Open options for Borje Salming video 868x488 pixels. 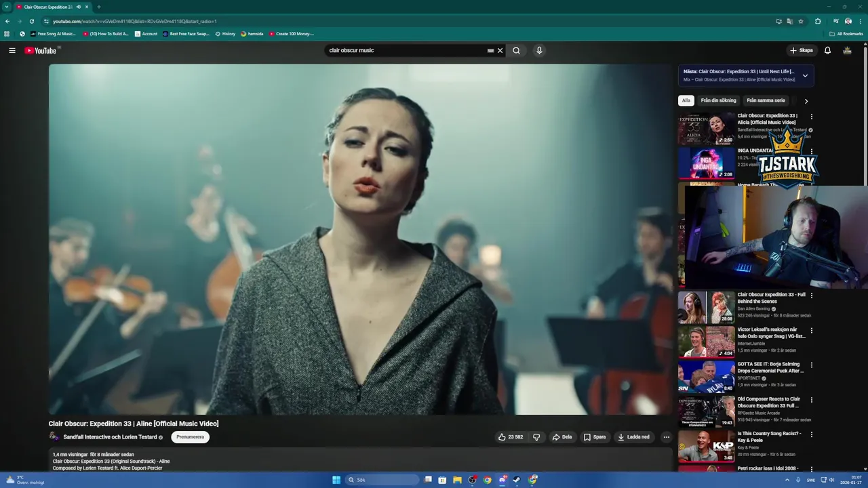pos(812,365)
